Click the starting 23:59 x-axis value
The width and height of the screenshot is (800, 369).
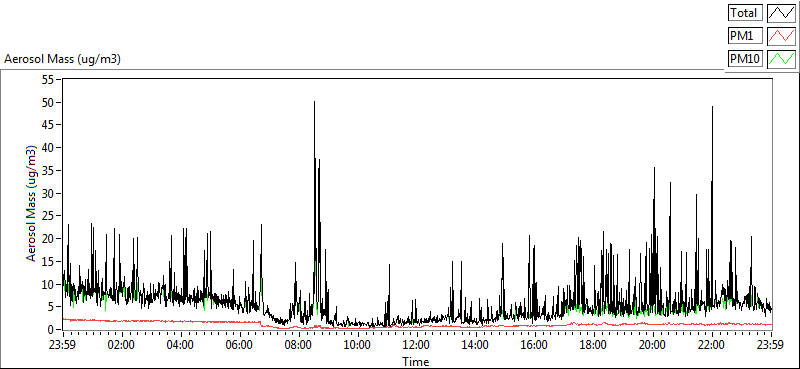click(x=62, y=344)
